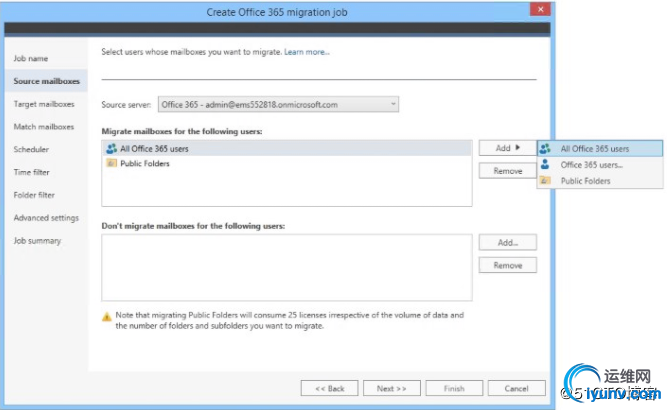The height and width of the screenshot is (410, 667).
Task: Select All Office 365 users list row
Action: coord(287,148)
